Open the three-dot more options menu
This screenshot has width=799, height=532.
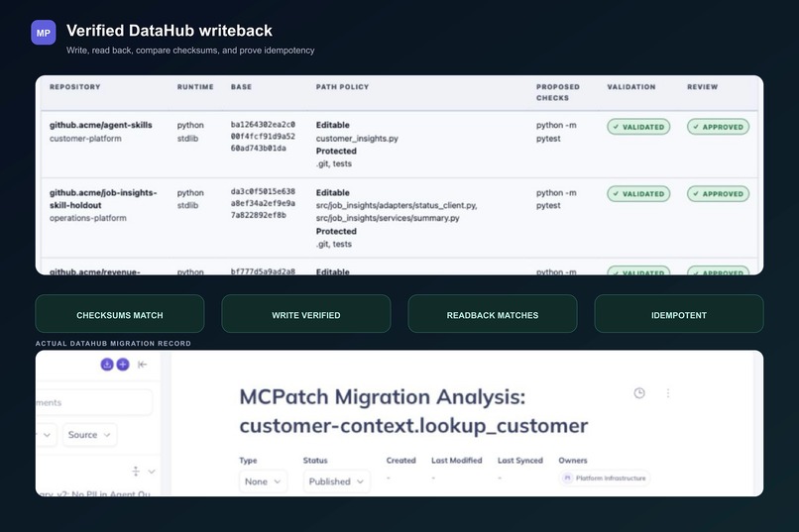coord(667,393)
